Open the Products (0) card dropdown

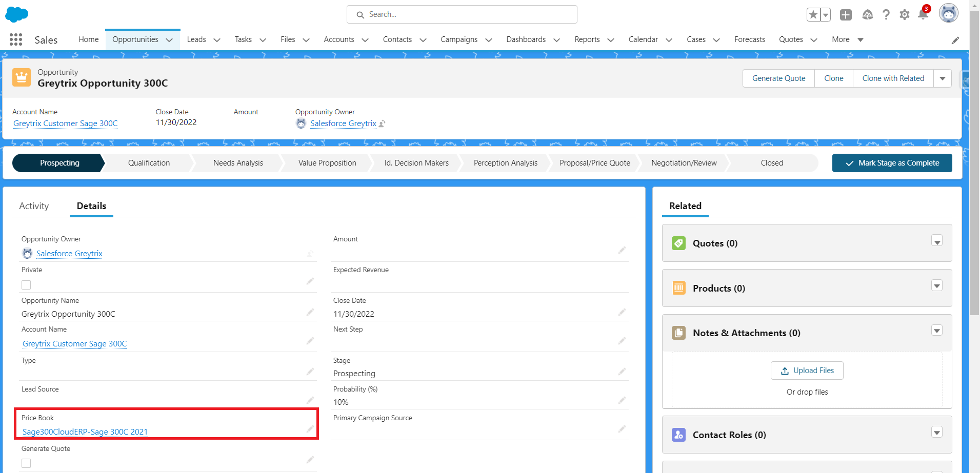coord(937,286)
